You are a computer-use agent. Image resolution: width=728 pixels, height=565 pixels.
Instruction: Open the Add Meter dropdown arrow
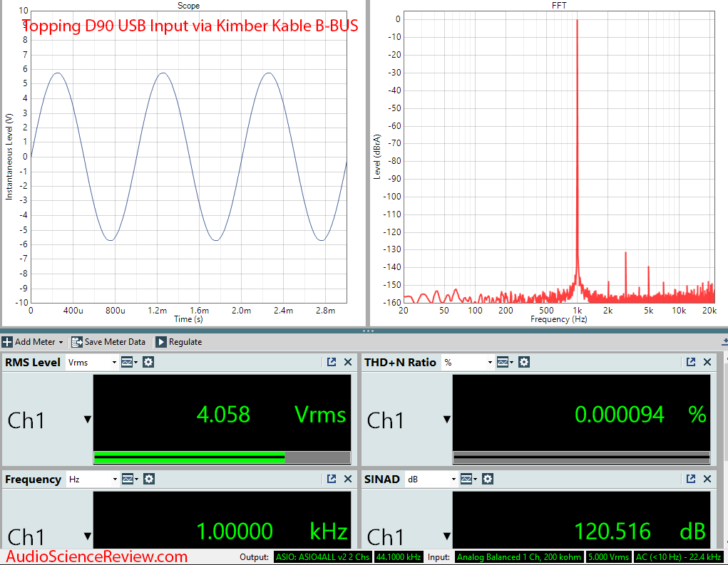61,342
